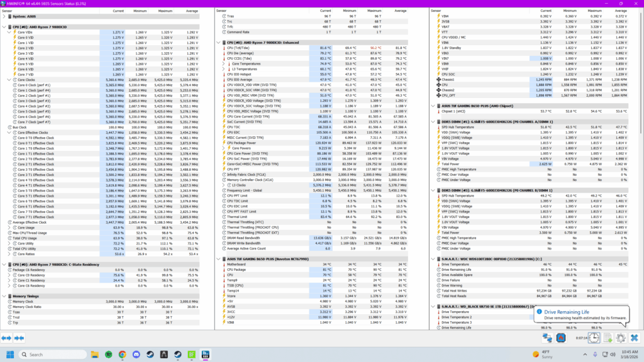
Task: Open the remote network monitoring icon
Action: point(547,337)
